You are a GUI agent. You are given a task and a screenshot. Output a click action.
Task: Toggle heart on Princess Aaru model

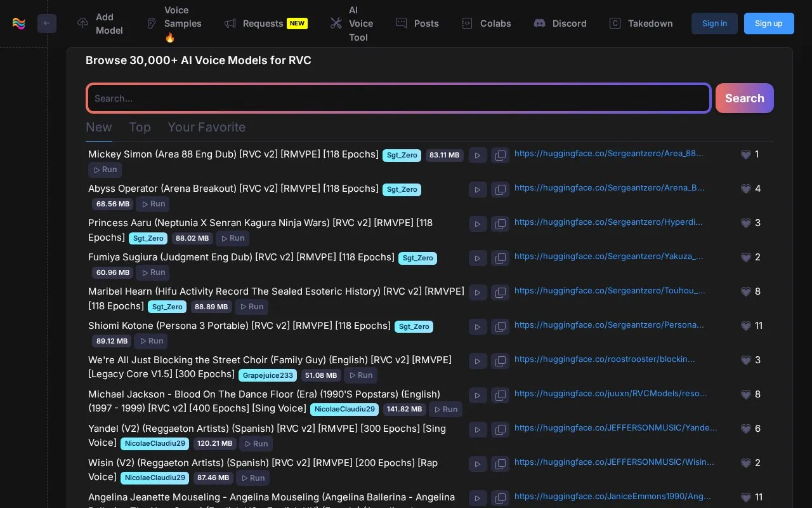tap(746, 223)
